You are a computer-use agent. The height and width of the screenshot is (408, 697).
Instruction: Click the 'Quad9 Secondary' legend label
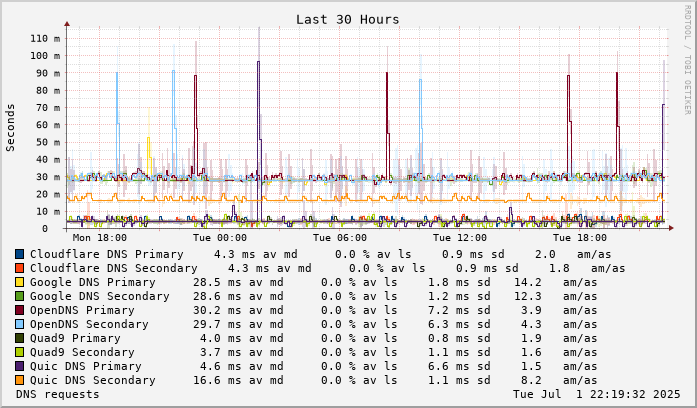[x=82, y=352]
